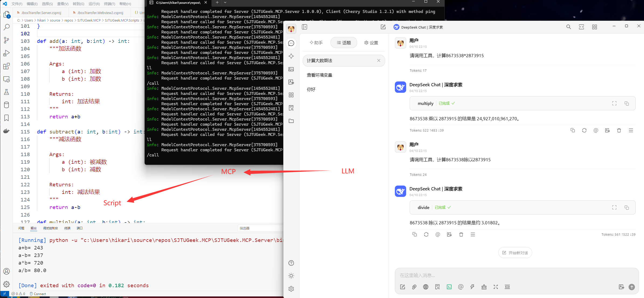644x298 pixels.
Task: Switch to the 问题 panel tab
Action: pos(21,228)
